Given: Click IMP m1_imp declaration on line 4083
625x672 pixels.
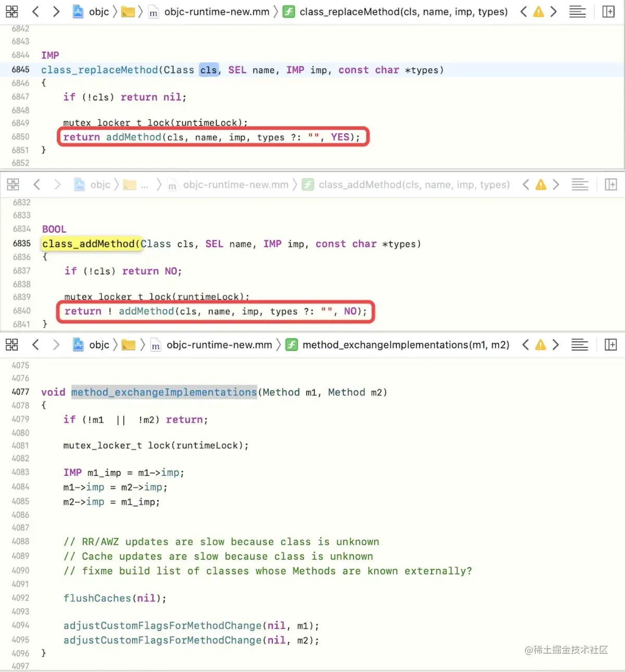Looking at the screenshot, I should (x=124, y=473).
